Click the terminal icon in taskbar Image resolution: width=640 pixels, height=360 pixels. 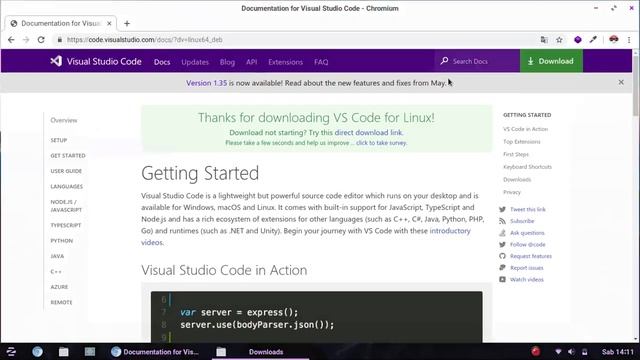click(x=90, y=351)
